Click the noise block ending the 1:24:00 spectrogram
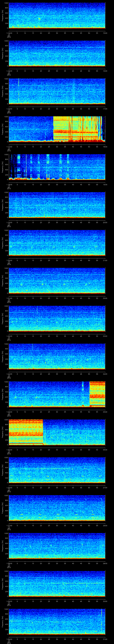Image resolution: width=114 pixels, height=644 pixels. (97, 394)
